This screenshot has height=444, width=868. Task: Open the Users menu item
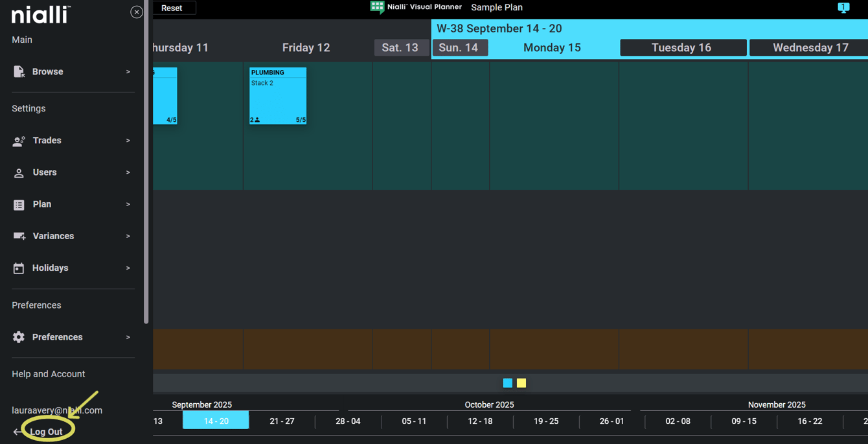click(x=45, y=172)
